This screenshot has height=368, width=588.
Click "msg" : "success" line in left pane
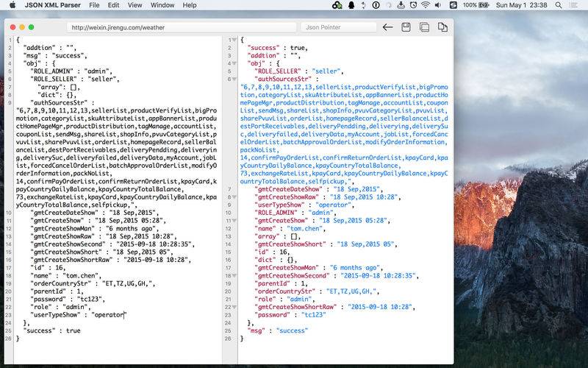(x=55, y=56)
